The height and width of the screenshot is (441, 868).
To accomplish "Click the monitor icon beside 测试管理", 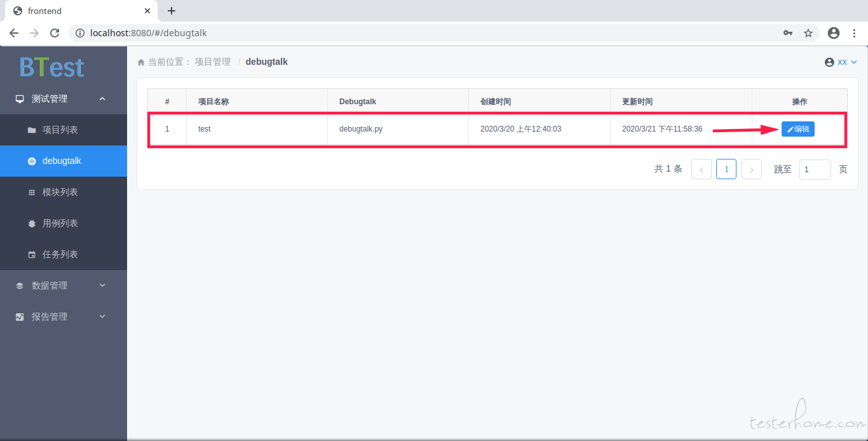I will tap(20, 99).
